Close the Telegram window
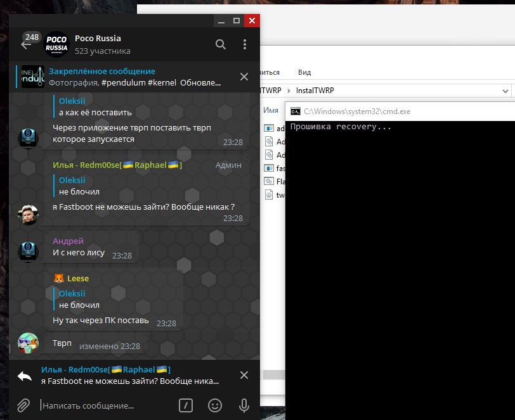This screenshot has width=515, height=420. (x=252, y=21)
